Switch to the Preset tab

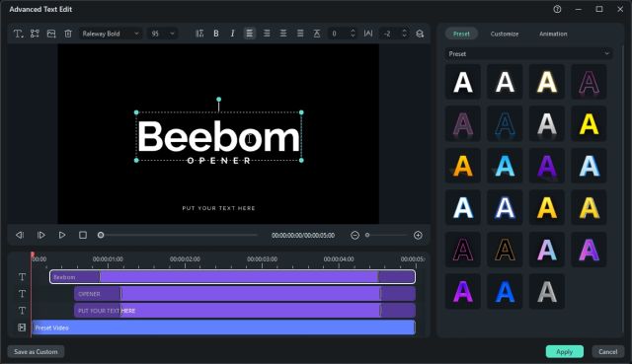point(461,34)
